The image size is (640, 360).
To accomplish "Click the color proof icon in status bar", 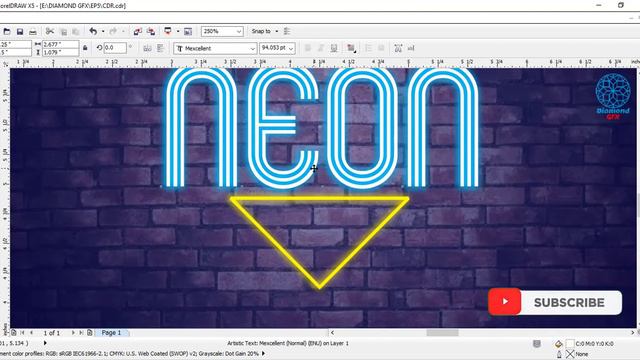I will (537, 344).
